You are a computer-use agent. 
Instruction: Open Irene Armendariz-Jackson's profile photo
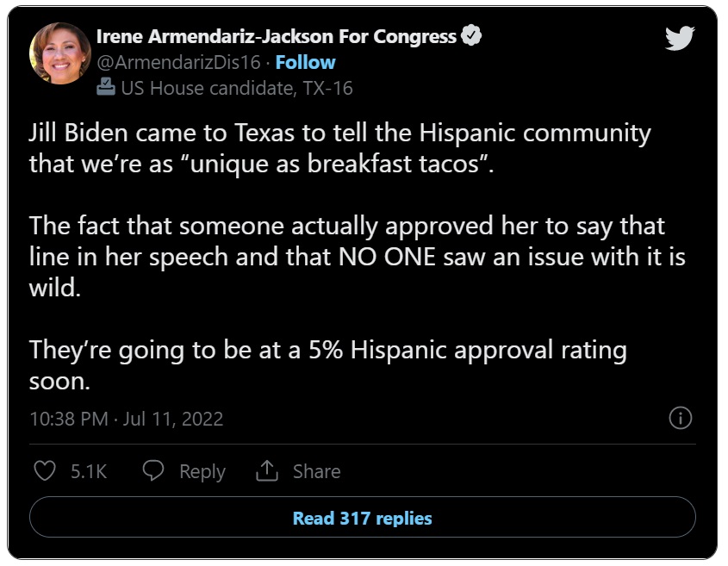tap(60, 53)
